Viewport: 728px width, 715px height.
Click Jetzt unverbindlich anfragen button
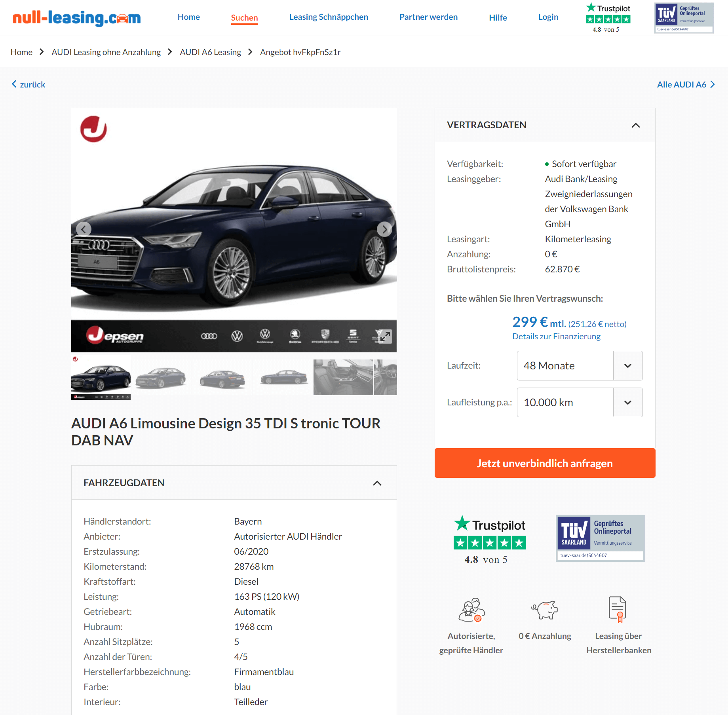click(x=545, y=463)
